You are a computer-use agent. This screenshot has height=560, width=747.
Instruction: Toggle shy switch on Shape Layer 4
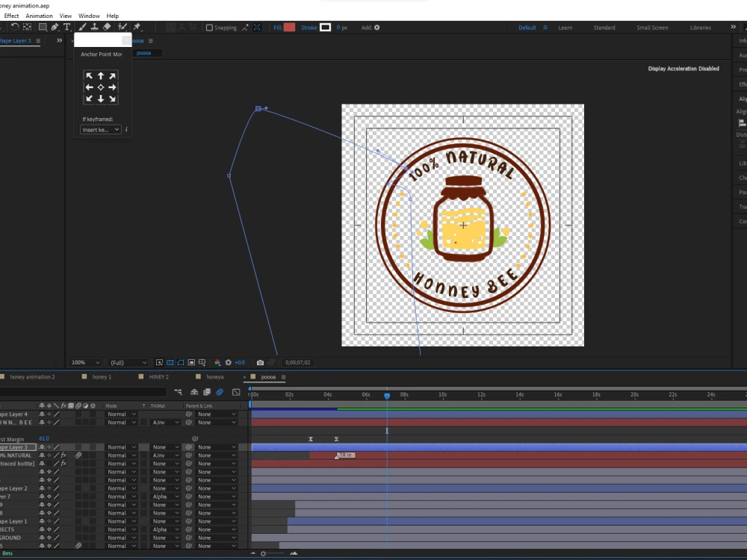[42, 414]
